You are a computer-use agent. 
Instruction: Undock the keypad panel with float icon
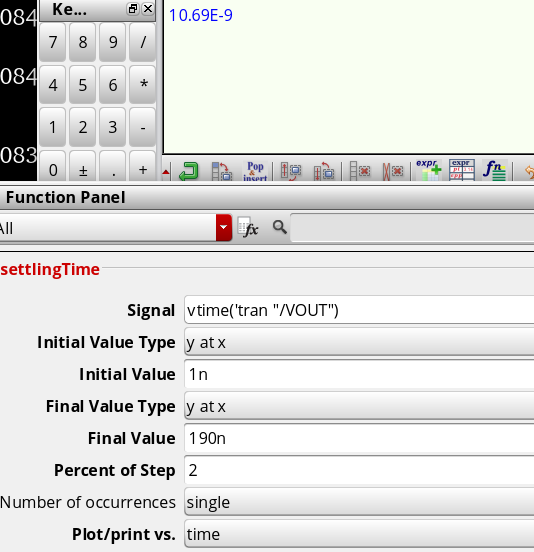(x=133, y=9)
